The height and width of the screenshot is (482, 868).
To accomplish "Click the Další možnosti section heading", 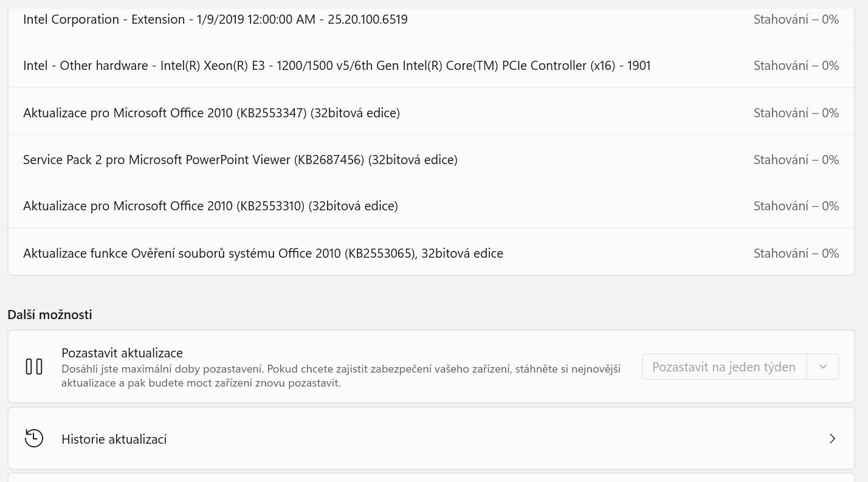I will tap(50, 315).
